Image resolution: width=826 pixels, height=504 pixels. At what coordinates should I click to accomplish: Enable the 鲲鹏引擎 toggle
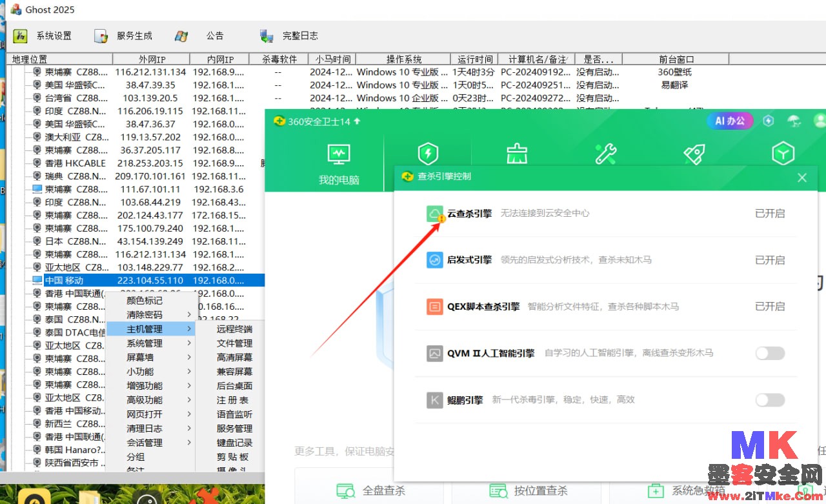[x=771, y=399]
